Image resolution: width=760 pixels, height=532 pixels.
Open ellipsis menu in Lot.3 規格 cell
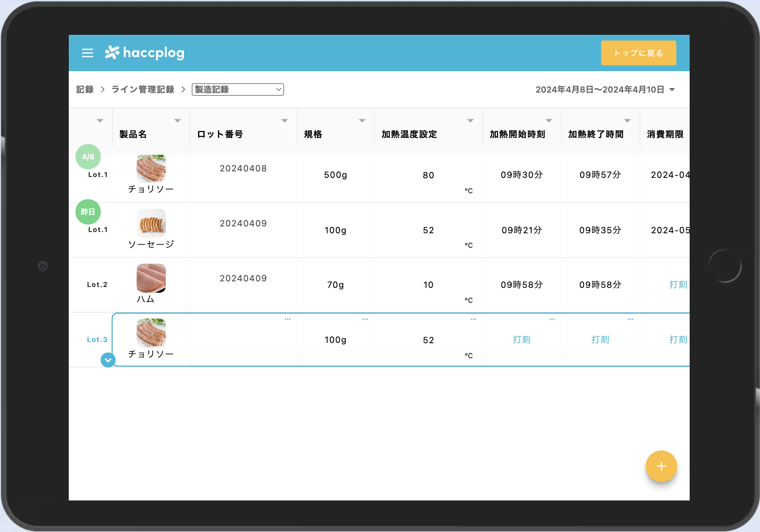tap(365, 319)
